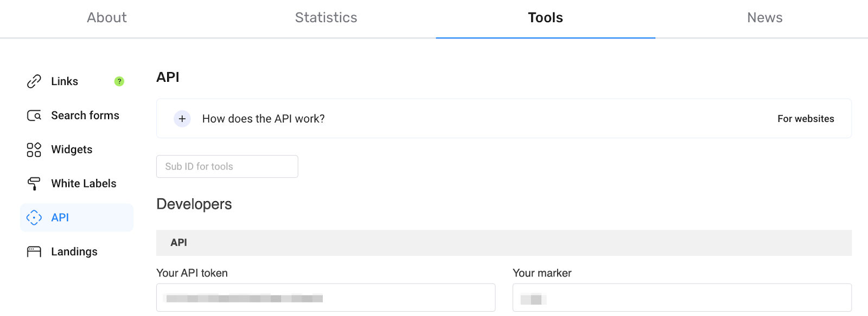Select Search forms in the sidebar

pyautogui.click(x=85, y=115)
